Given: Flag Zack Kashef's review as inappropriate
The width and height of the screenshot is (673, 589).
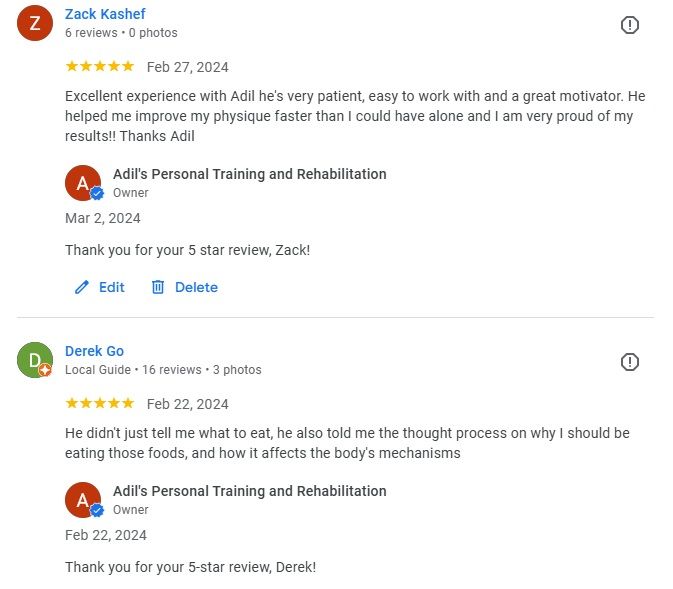Looking at the screenshot, I should (630, 25).
